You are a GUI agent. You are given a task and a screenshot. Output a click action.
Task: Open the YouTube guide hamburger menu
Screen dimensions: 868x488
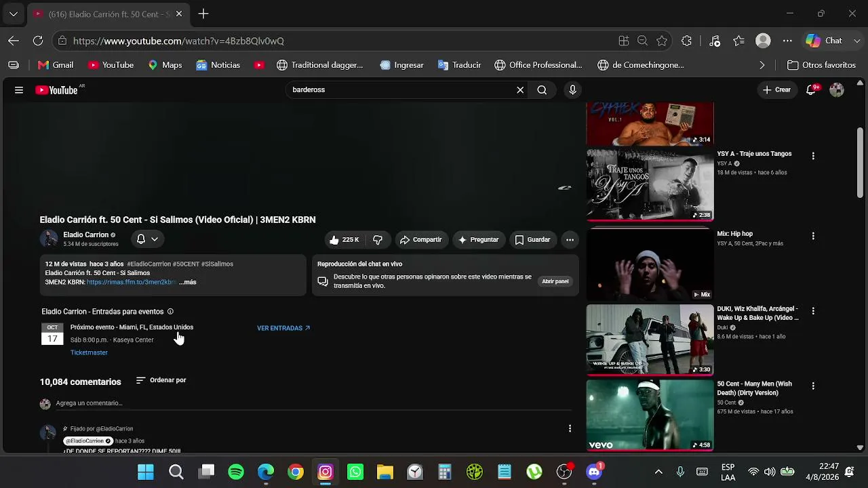[x=19, y=90]
